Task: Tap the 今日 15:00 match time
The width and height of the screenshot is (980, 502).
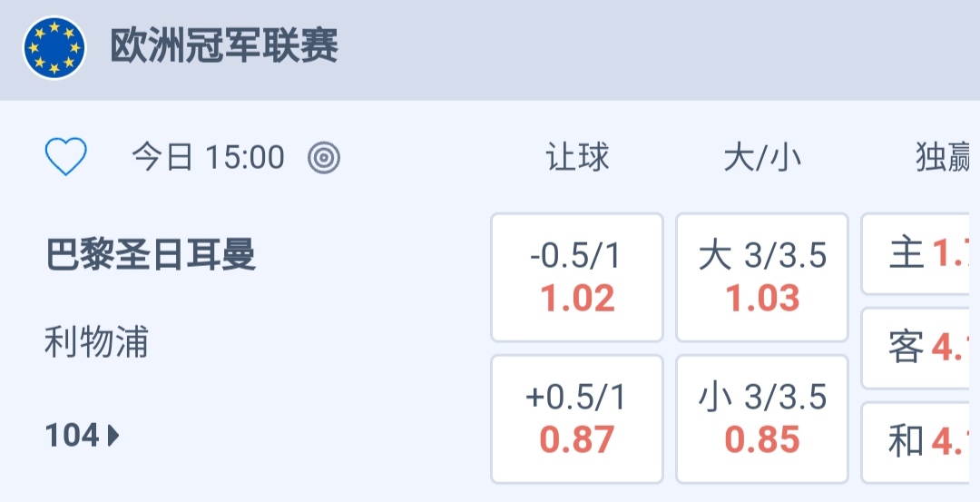Action: click(208, 158)
